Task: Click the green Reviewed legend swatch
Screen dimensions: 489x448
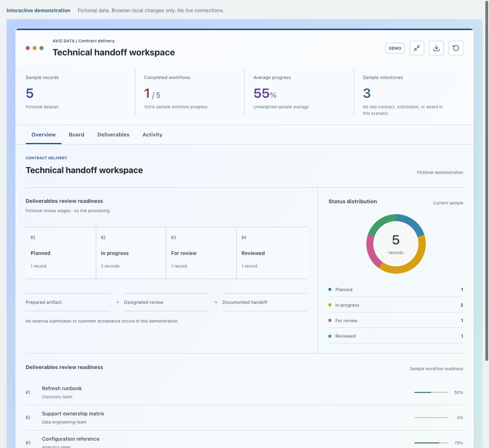Action: (x=330, y=336)
